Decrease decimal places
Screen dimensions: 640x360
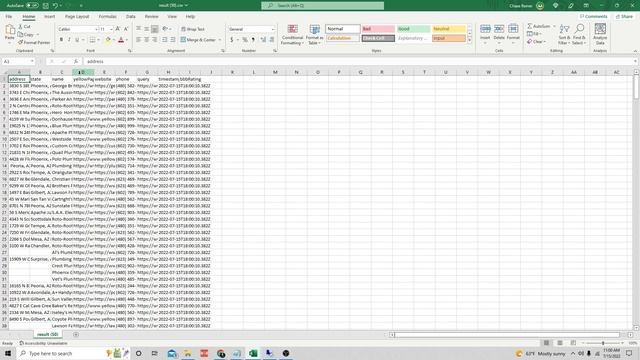tap(271, 40)
